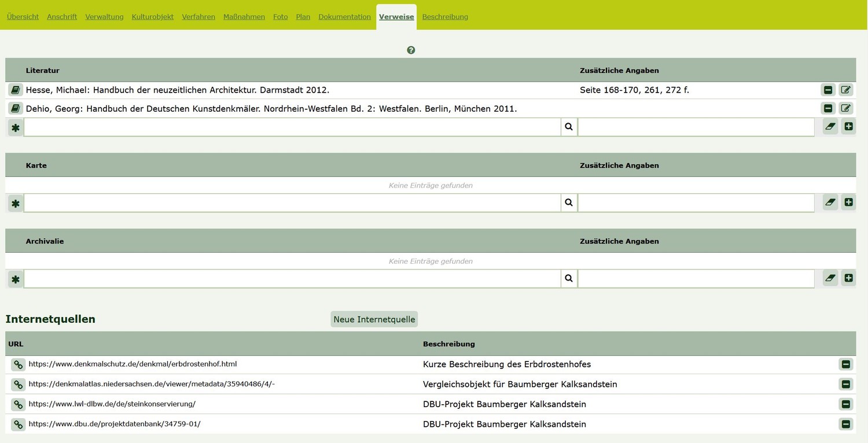
Task: Open link icon for lwl-dlbw.de URL
Action: coord(18,404)
